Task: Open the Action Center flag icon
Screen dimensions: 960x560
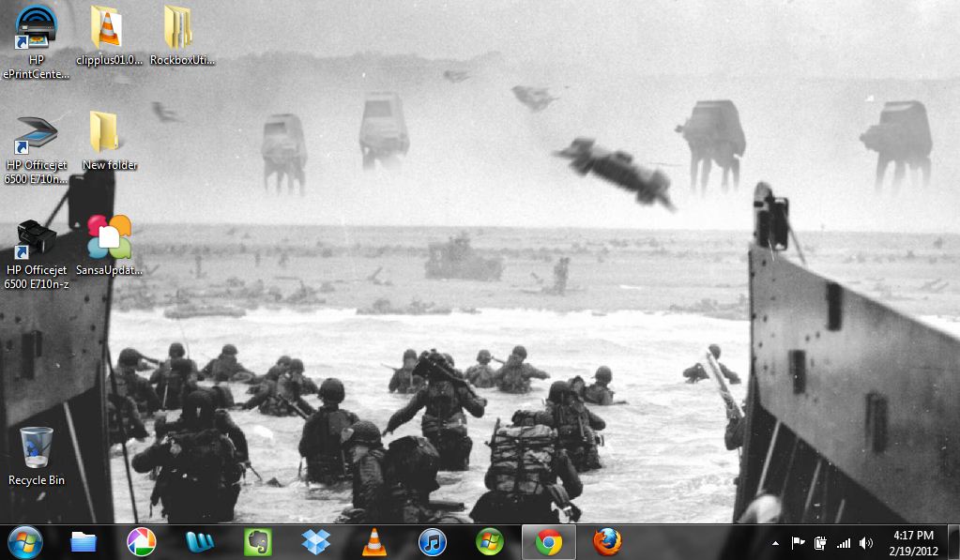Action: pos(798,543)
